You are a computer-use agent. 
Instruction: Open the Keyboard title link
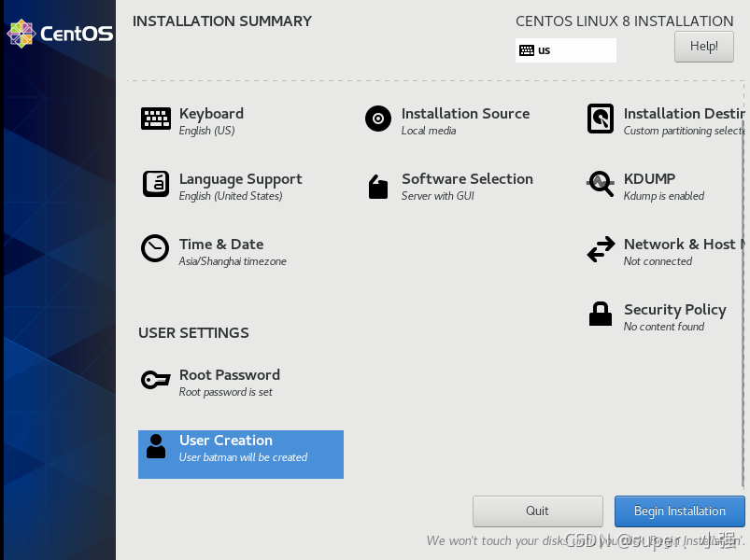click(211, 114)
